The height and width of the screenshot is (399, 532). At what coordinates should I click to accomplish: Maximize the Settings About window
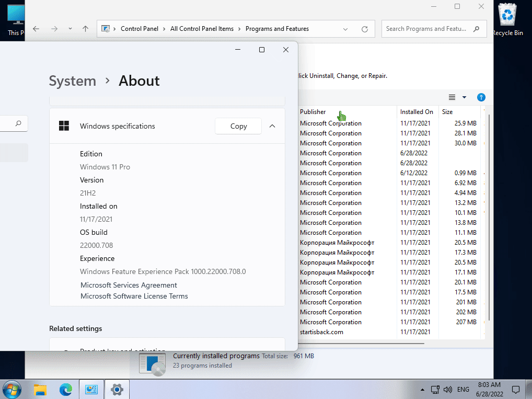[x=262, y=50]
